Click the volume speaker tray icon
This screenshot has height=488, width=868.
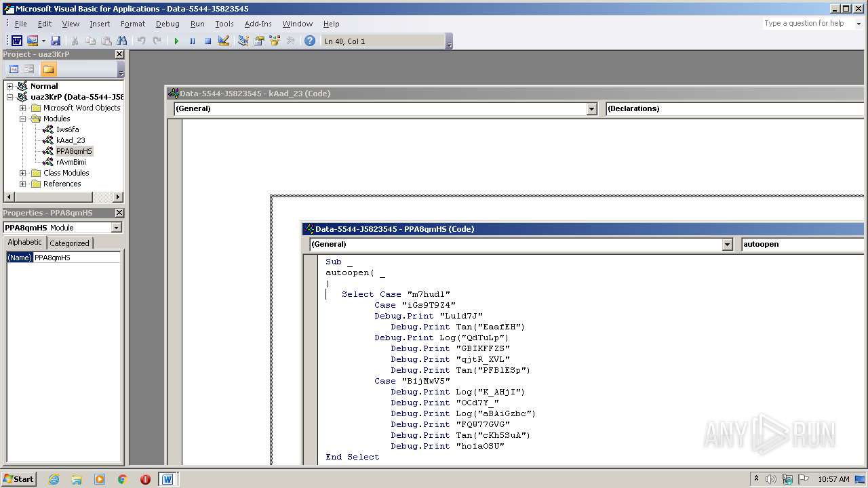770,479
